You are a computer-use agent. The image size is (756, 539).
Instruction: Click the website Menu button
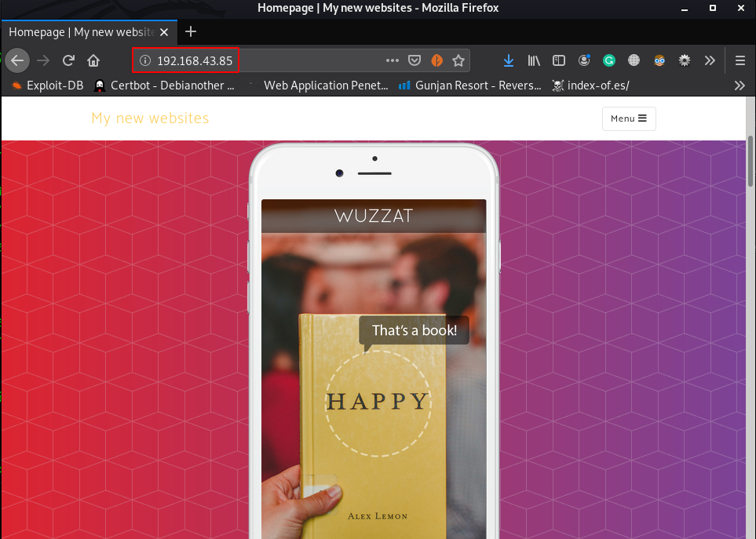[629, 118]
